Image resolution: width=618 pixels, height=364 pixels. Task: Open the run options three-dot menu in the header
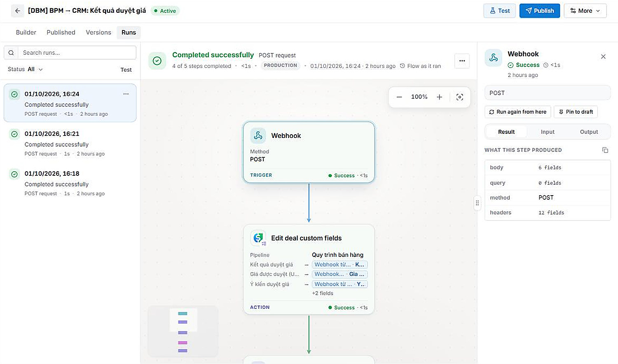pos(462,61)
